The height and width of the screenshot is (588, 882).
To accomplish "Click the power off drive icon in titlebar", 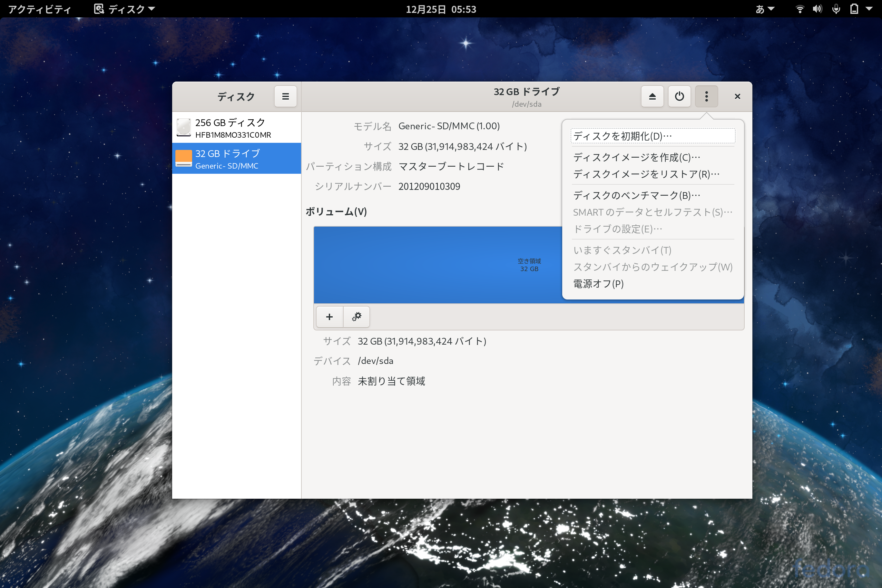I will coord(680,96).
